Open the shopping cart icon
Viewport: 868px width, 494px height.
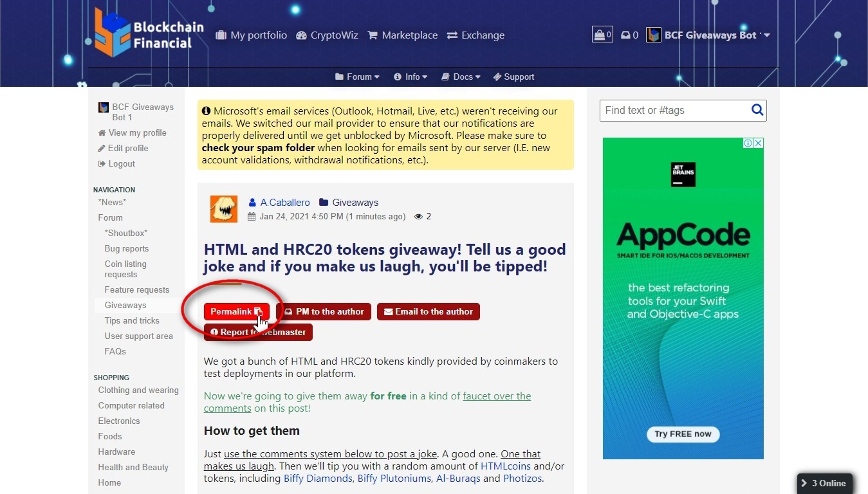[x=602, y=35]
